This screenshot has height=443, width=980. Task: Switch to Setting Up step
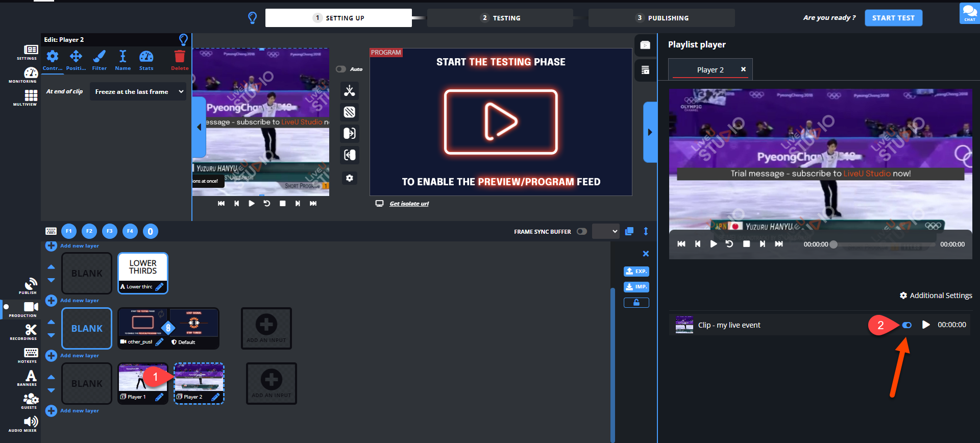point(338,18)
